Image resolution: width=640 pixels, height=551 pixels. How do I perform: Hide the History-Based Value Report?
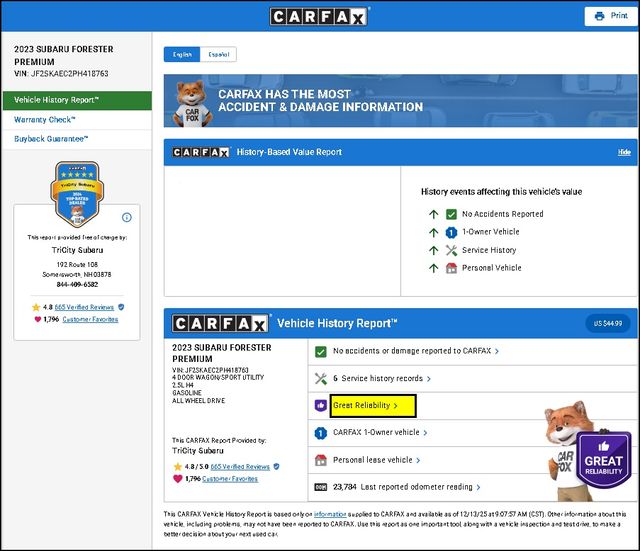click(x=624, y=152)
